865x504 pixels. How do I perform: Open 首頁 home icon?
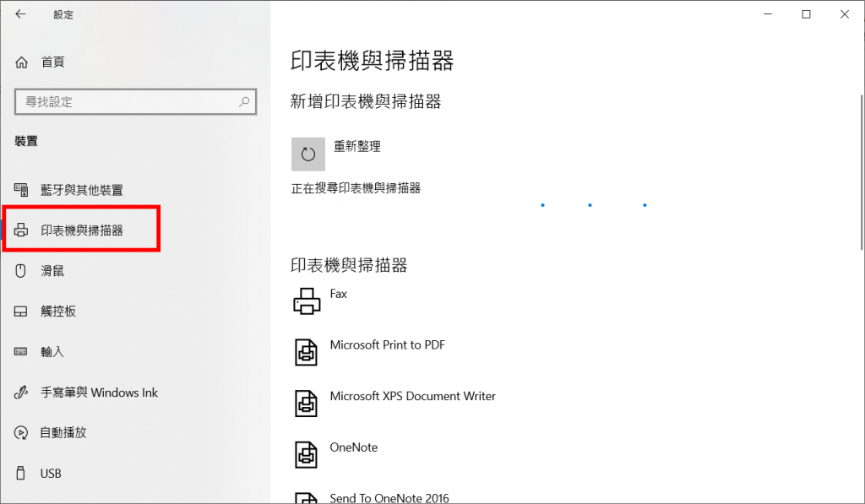(21, 62)
